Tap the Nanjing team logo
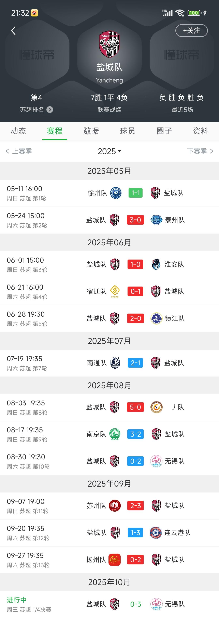The height and width of the screenshot is (644, 219). coord(115,434)
